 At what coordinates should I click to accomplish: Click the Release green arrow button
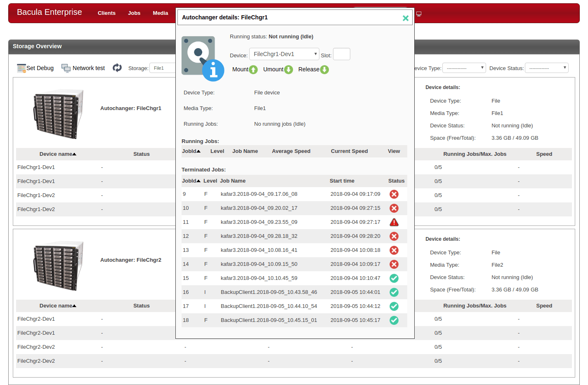[324, 70]
